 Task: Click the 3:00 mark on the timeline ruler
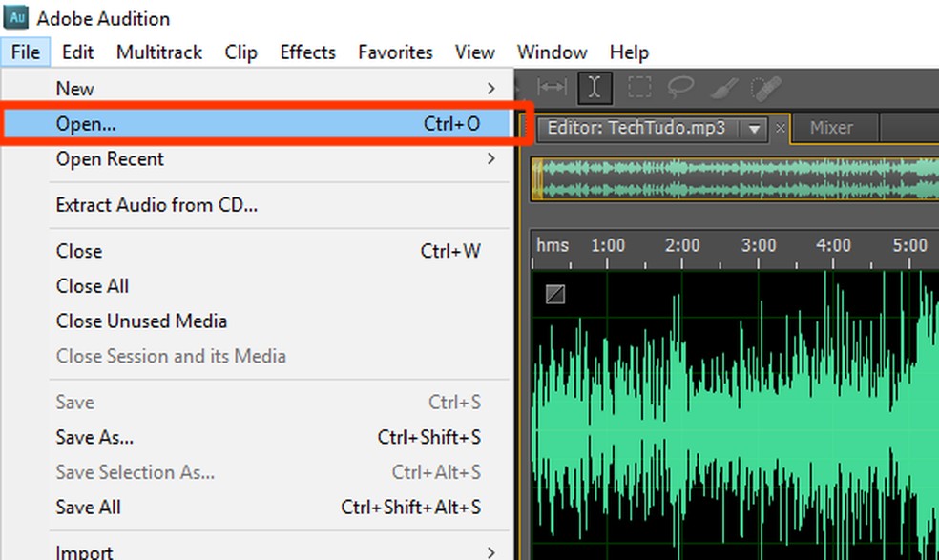pyautogui.click(x=759, y=246)
